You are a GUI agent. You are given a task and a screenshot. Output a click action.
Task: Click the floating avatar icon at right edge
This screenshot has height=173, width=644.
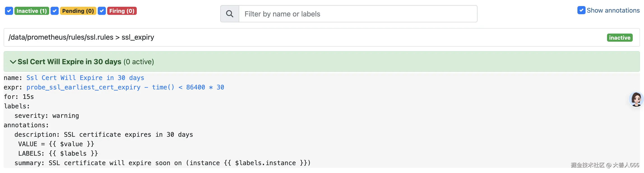click(636, 99)
